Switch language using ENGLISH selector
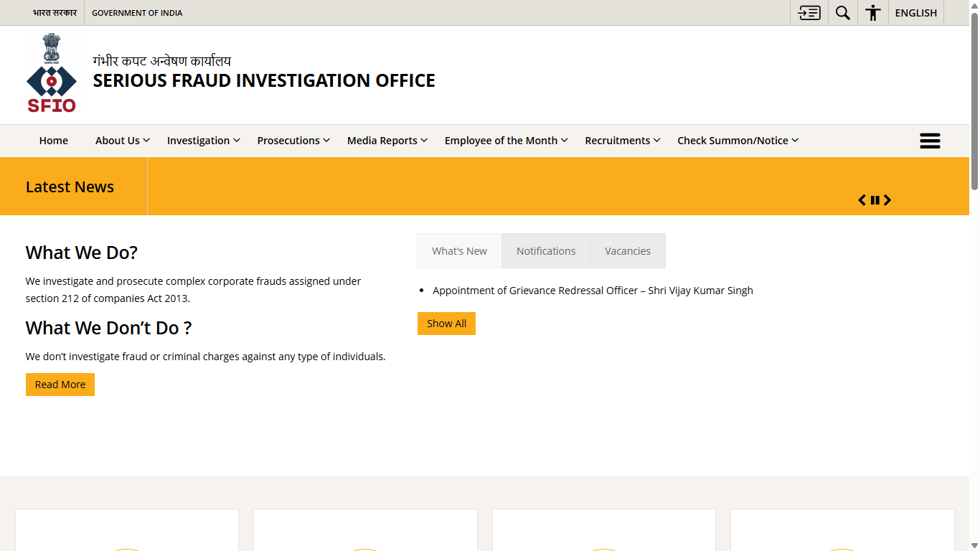Screen dimensions: 980x551 click(916, 13)
